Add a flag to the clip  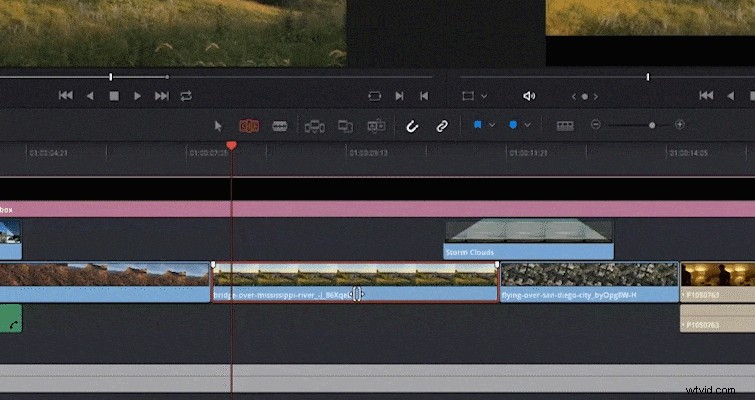coord(478,125)
